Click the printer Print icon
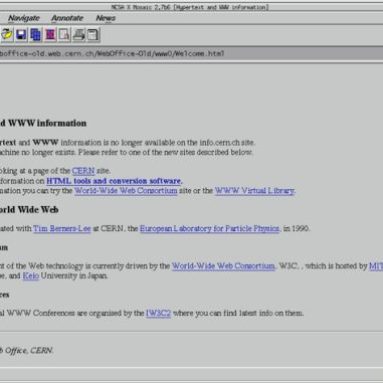Screen dimensions: 383x383 tap(79, 35)
